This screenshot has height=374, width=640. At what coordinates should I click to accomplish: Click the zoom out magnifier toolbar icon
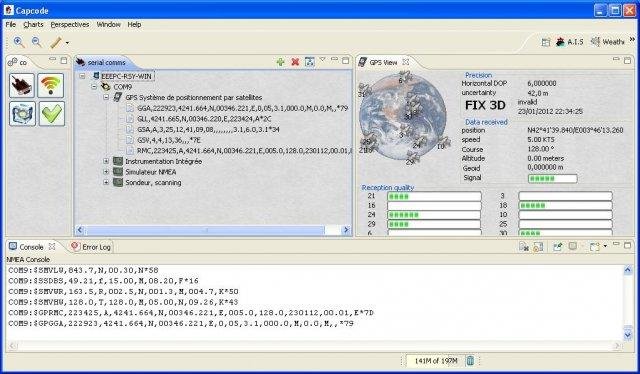coord(37,42)
